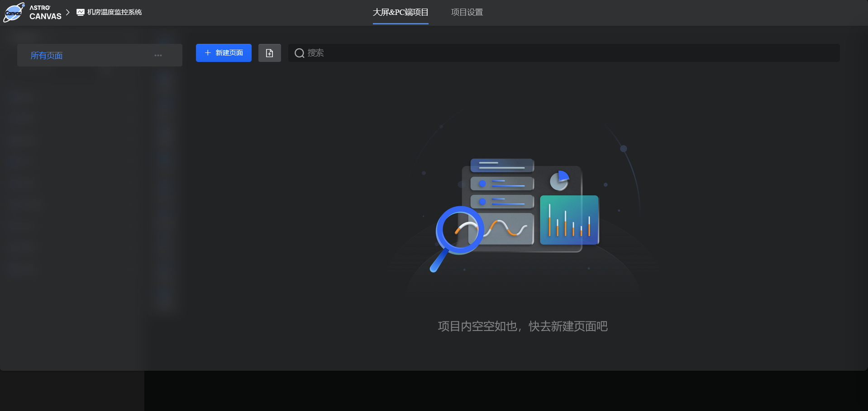Screen dimensions: 868x411
Task: Click the plus icon on 新建页面 button
Action: point(208,53)
